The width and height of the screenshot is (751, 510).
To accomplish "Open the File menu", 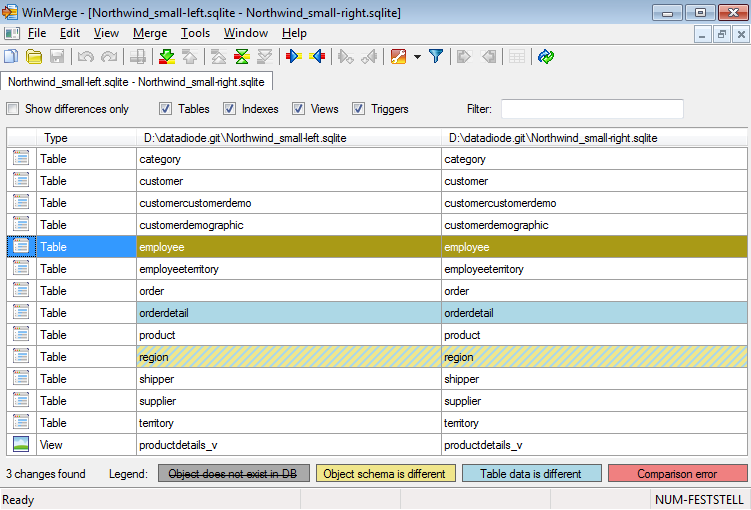I will pyautogui.click(x=37, y=33).
